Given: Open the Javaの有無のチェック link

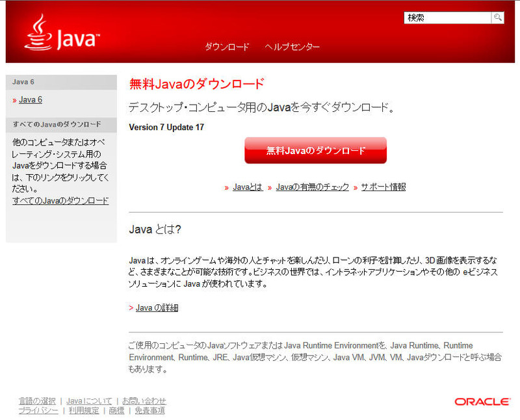Looking at the screenshot, I should point(312,187).
